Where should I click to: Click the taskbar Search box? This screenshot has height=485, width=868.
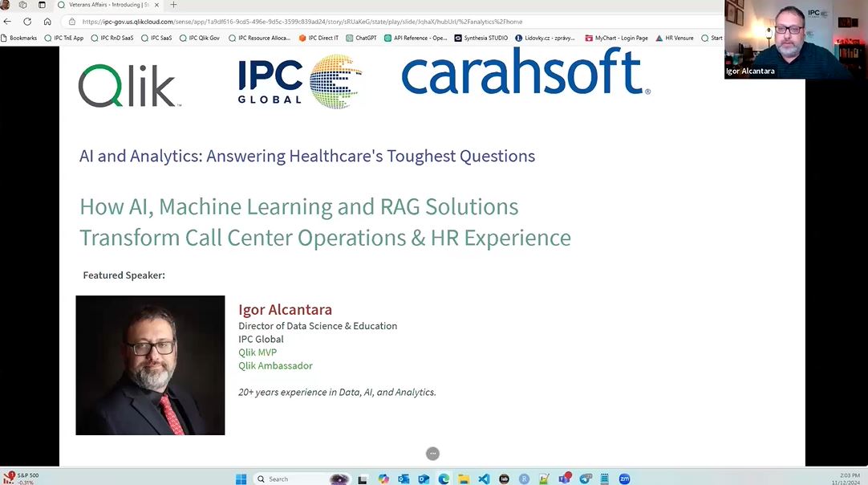click(x=302, y=479)
